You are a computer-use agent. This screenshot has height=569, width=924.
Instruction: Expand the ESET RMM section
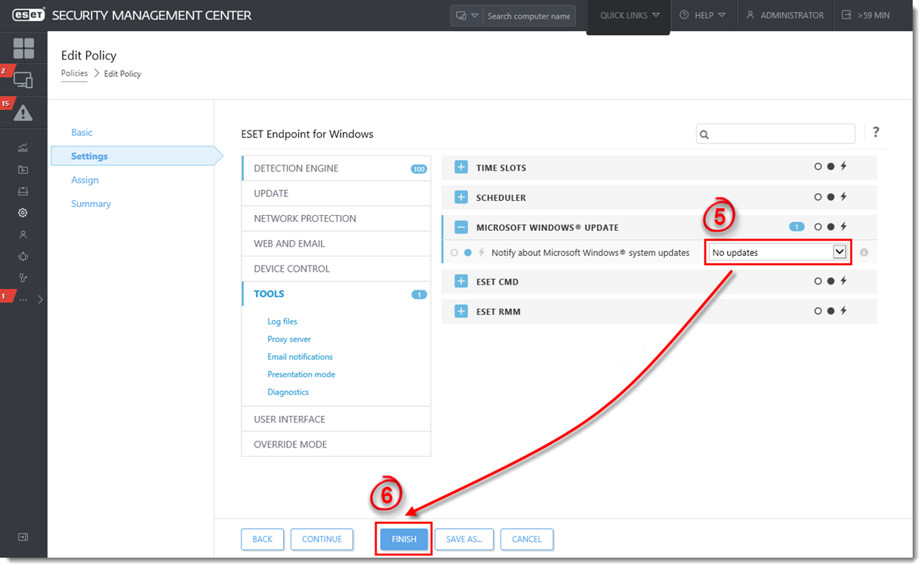[x=461, y=311]
